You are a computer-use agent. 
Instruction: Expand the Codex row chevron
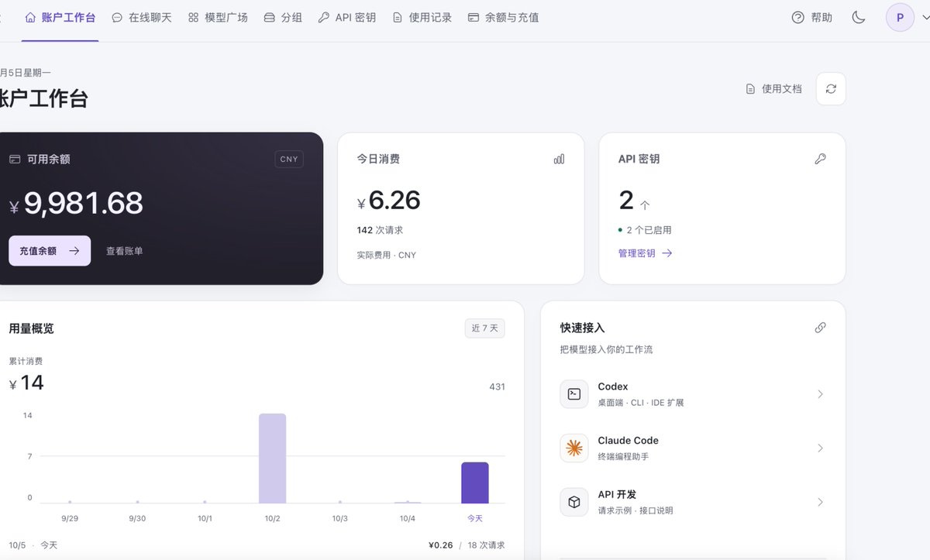click(820, 394)
